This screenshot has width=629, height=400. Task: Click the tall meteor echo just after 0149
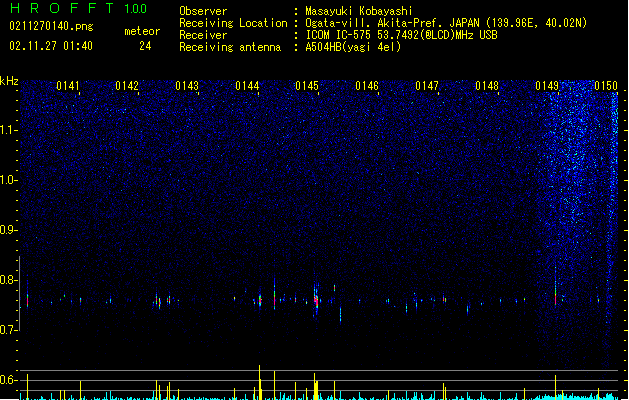pos(556,287)
